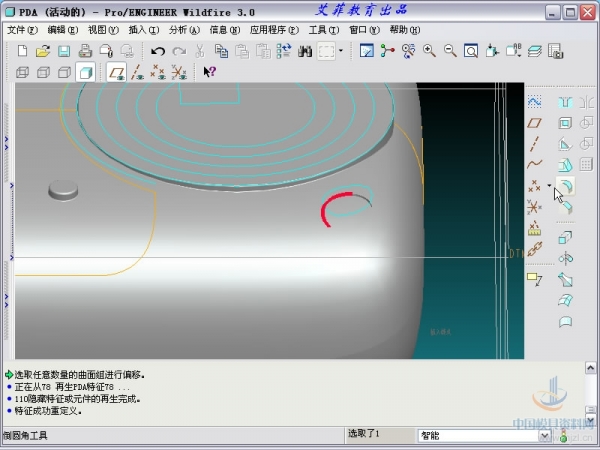
Task: Click the Shell tool icon
Action: [565, 123]
